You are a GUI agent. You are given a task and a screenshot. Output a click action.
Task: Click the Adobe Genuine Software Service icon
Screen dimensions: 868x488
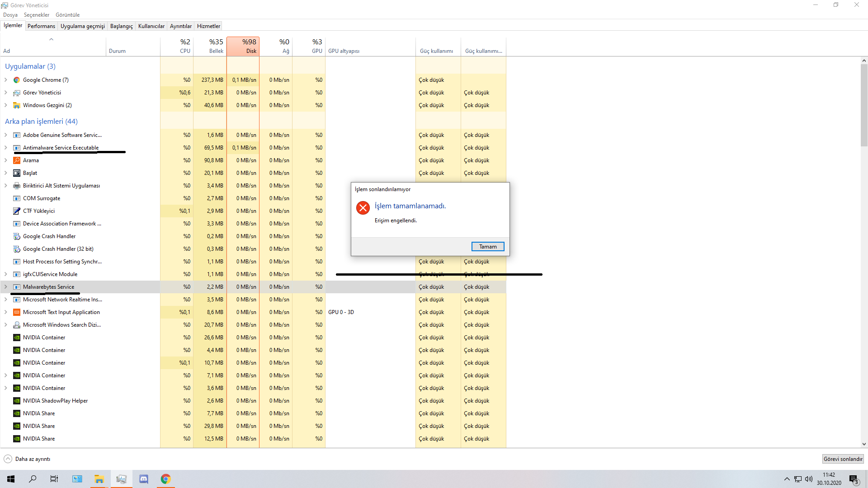tap(17, 135)
